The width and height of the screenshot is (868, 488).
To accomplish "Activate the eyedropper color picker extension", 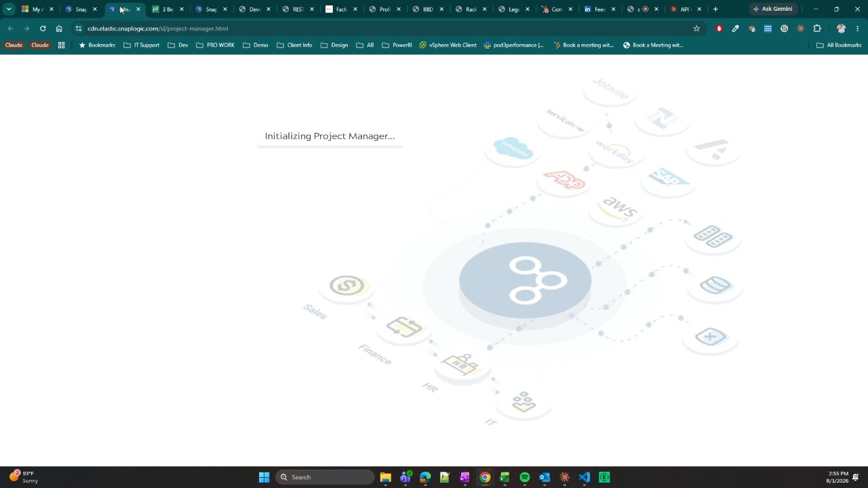I will coord(735,28).
